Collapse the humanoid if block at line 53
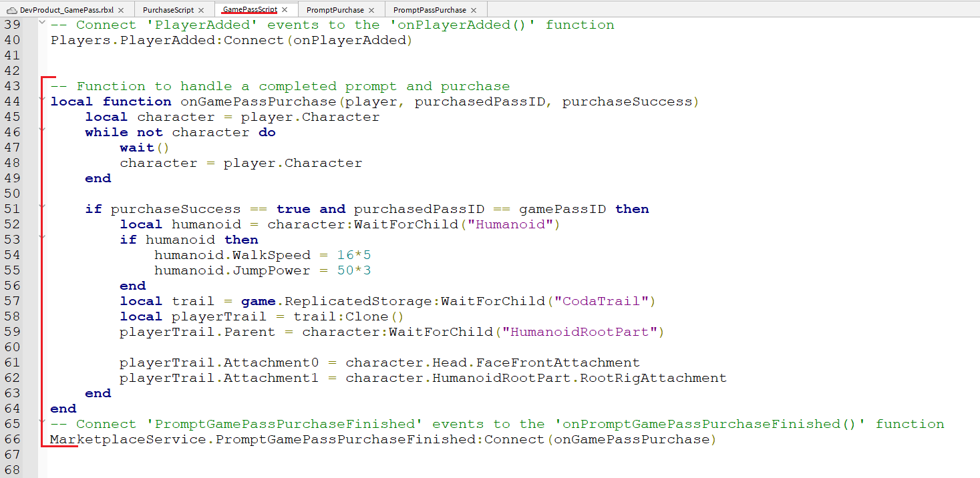The image size is (980, 478). [x=42, y=237]
